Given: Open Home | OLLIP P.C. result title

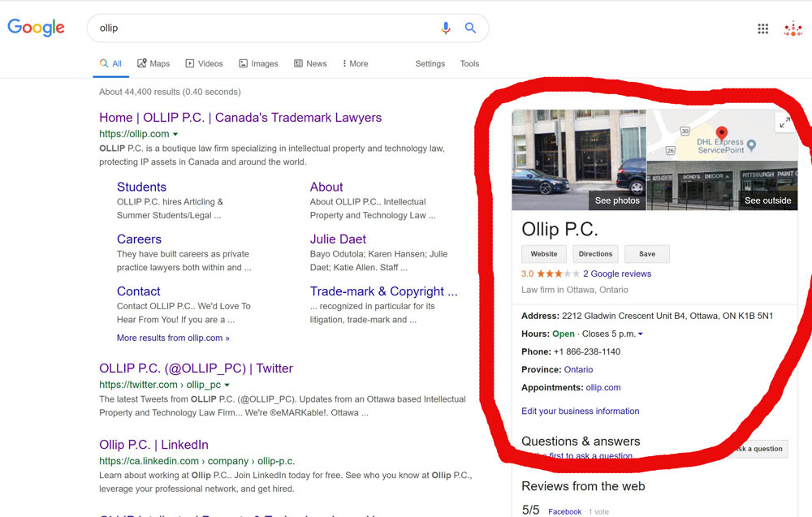Looking at the screenshot, I should tap(240, 118).
